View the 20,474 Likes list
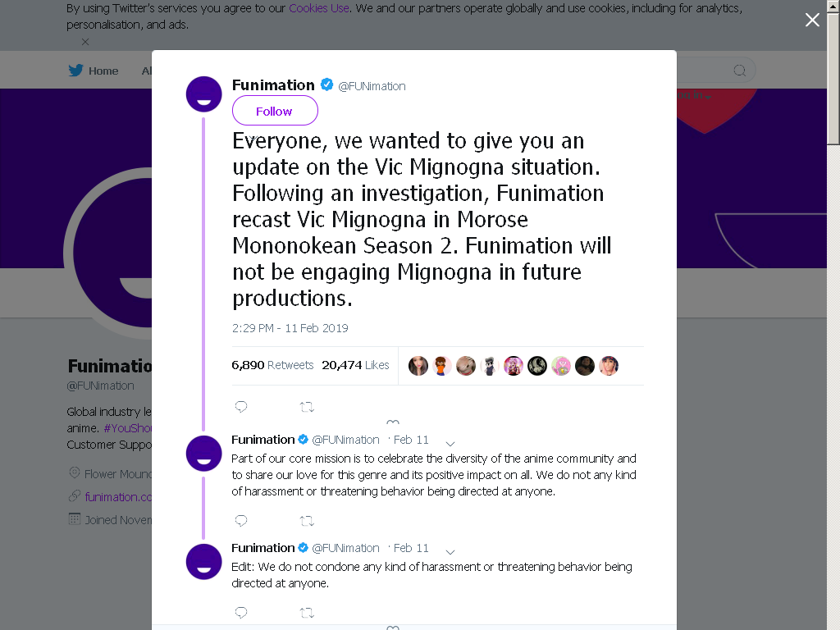This screenshot has height=630, width=840. coord(355,365)
